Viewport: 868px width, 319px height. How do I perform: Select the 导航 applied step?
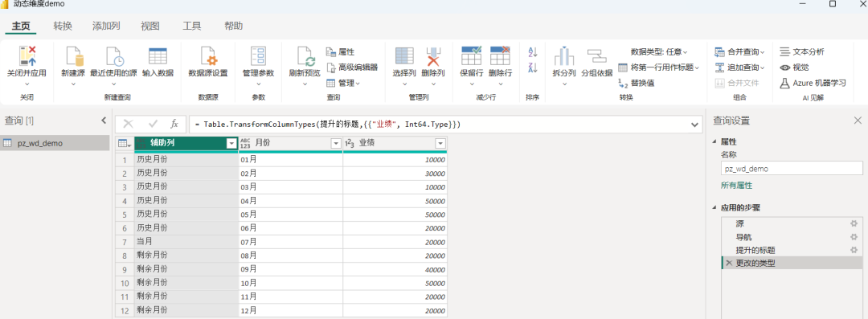coord(792,237)
